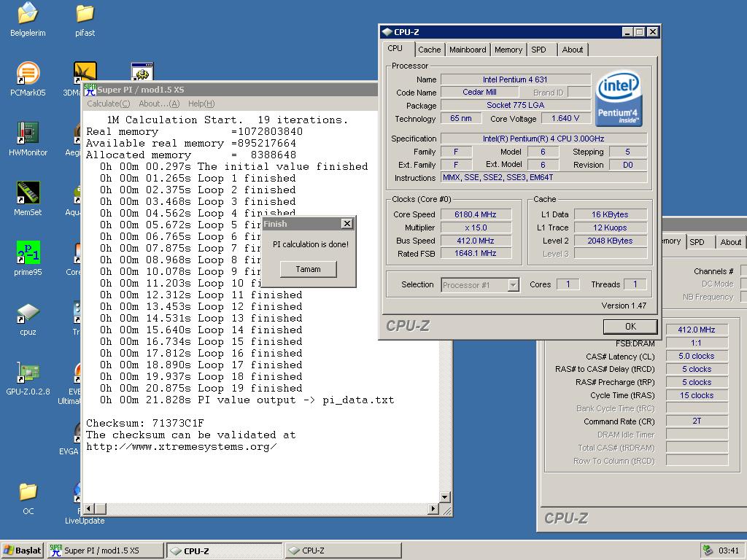The width and height of the screenshot is (747, 560).
Task: Click the CAS# Latency value 5.0 clocks
Action: tap(697, 356)
